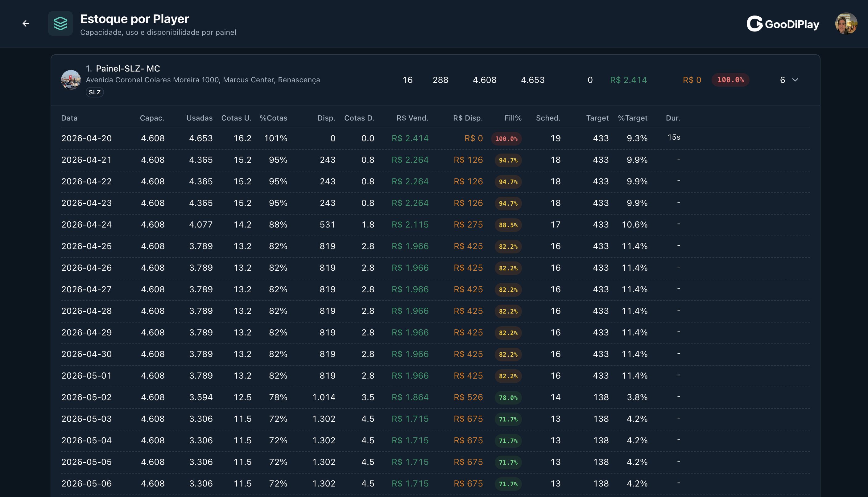Click the date cell 2026-05-06
This screenshot has width=868, height=497.
tap(87, 483)
